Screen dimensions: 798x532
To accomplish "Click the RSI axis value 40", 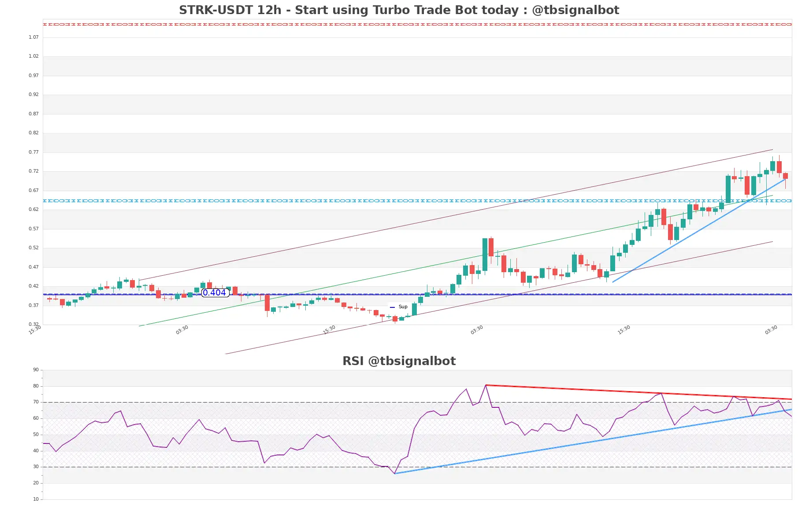I will (x=36, y=451).
